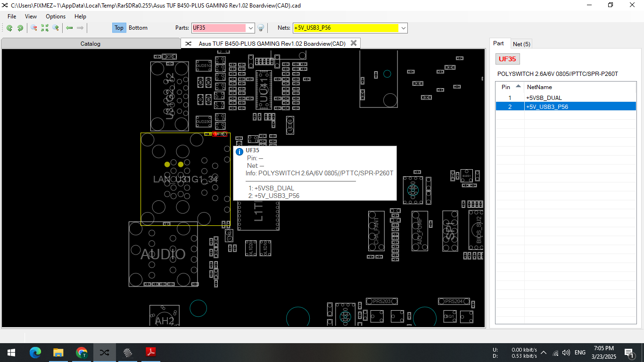The width and height of the screenshot is (644, 362).
Task: Select the OUD230 component on the board
Action: pos(204,122)
